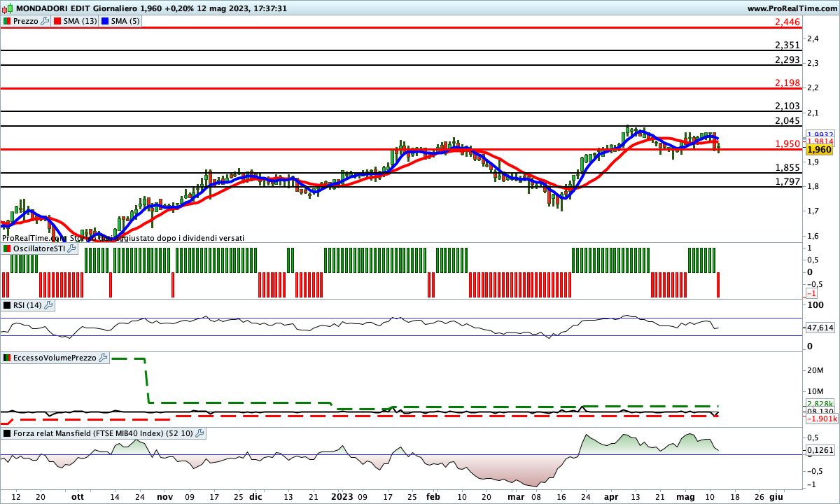Click the RSI value 47,614
The width and height of the screenshot is (840, 504).
point(820,328)
